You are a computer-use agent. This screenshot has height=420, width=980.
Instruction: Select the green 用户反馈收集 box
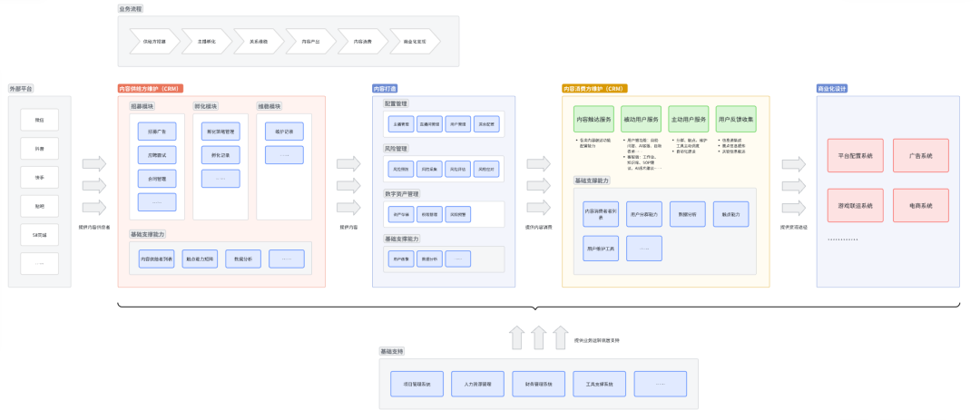click(x=736, y=119)
